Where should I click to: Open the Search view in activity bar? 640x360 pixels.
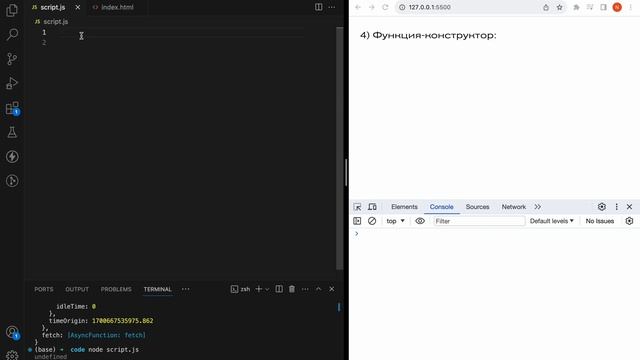coord(12,34)
